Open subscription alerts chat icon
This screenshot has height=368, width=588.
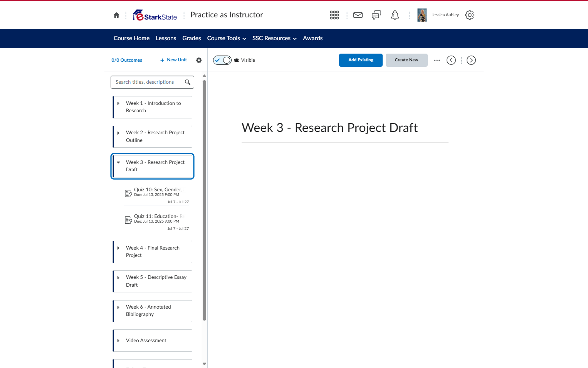[x=376, y=15]
